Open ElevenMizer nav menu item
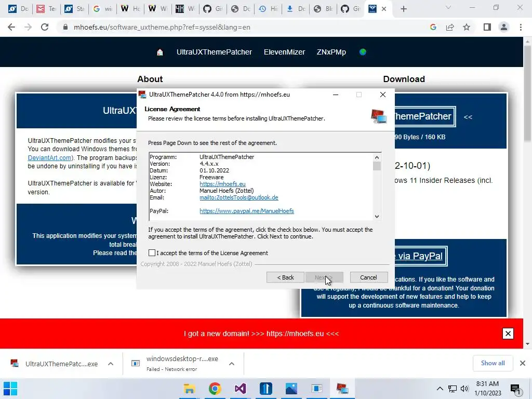The height and width of the screenshot is (399, 532). 284,52
